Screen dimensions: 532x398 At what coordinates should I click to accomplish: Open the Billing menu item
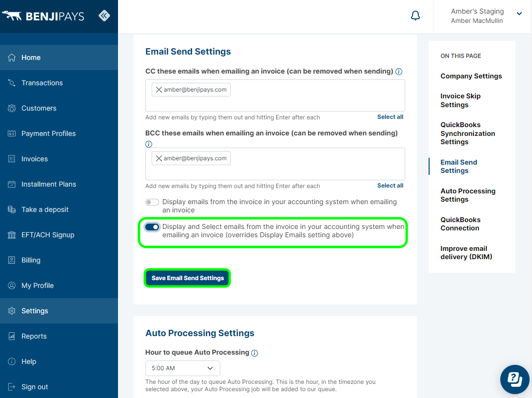pos(59,260)
